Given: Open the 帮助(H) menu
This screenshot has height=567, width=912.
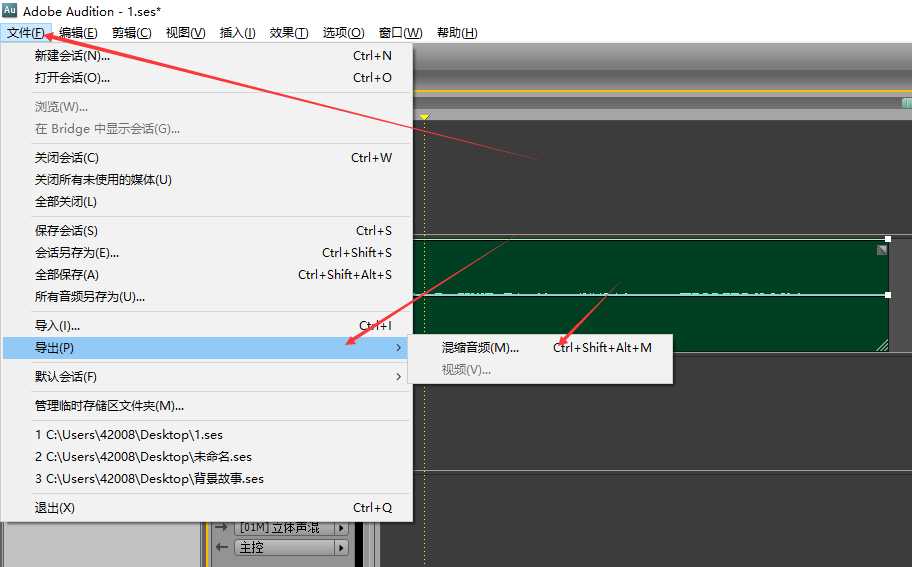Looking at the screenshot, I should click(457, 33).
